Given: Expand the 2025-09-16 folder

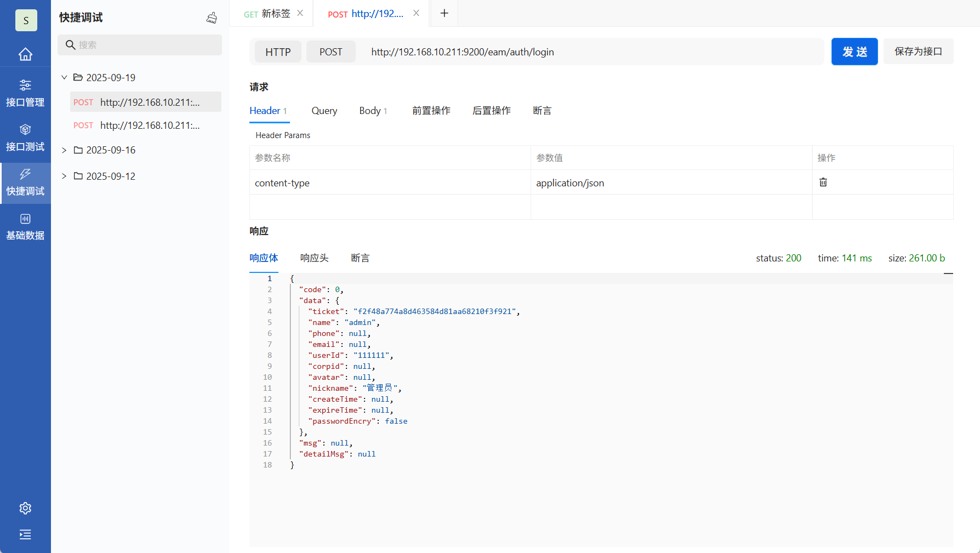Looking at the screenshot, I should tap(64, 150).
